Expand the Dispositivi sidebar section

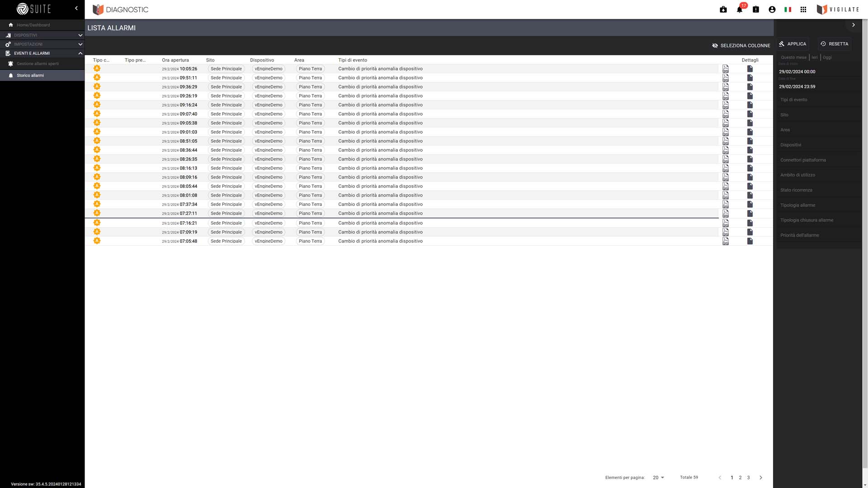point(42,35)
